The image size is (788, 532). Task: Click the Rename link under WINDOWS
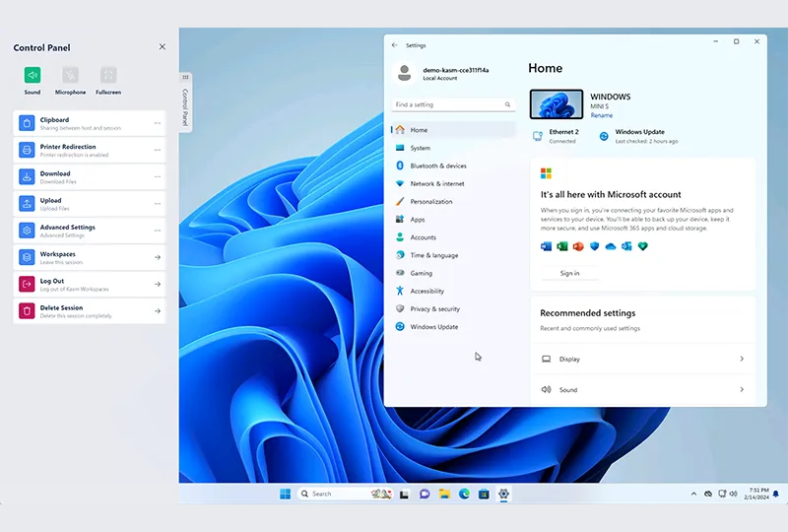tap(602, 115)
